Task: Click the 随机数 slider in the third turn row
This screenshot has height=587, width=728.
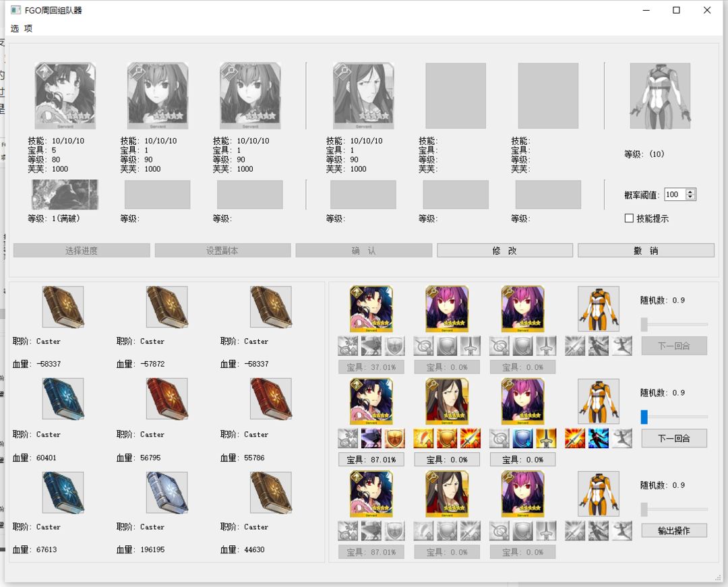Action: [x=674, y=509]
